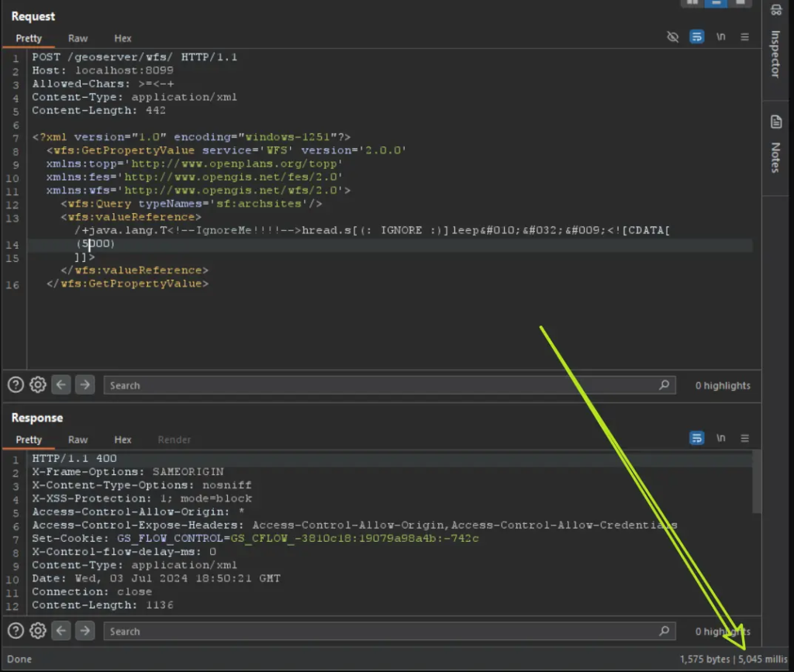Click 'Content-Length: 1136' response header
794x672 pixels.
103,605
